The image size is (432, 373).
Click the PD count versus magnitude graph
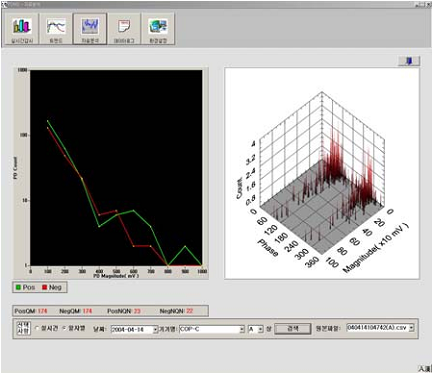[116, 168]
